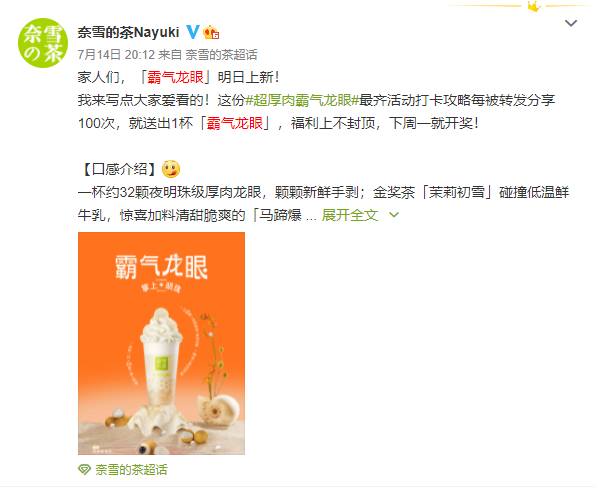Screen dimensions: 595x487
Task: Open the post options chevron menu
Action: click(x=571, y=23)
